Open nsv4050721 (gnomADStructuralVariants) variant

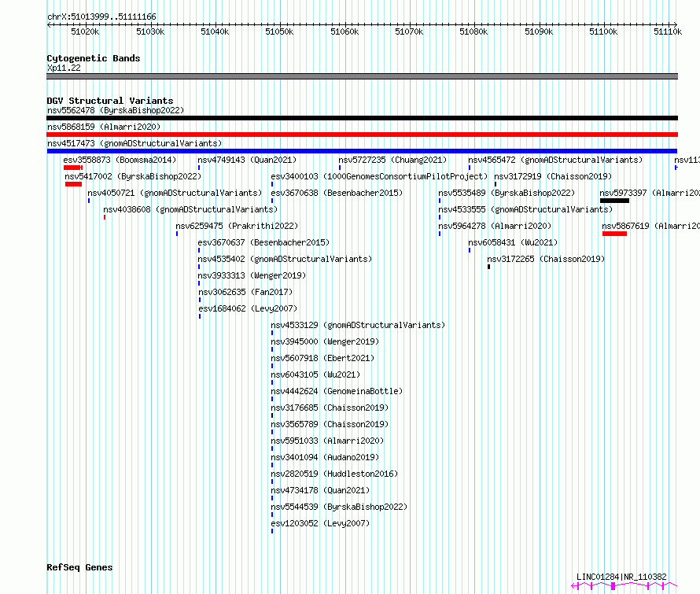click(x=175, y=193)
